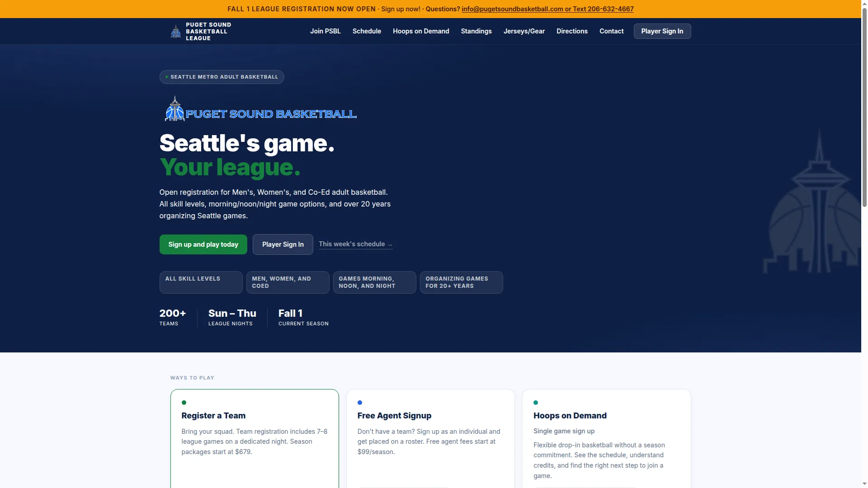Click the Ways to Play section label
The width and height of the screenshot is (868, 488).
click(192, 378)
